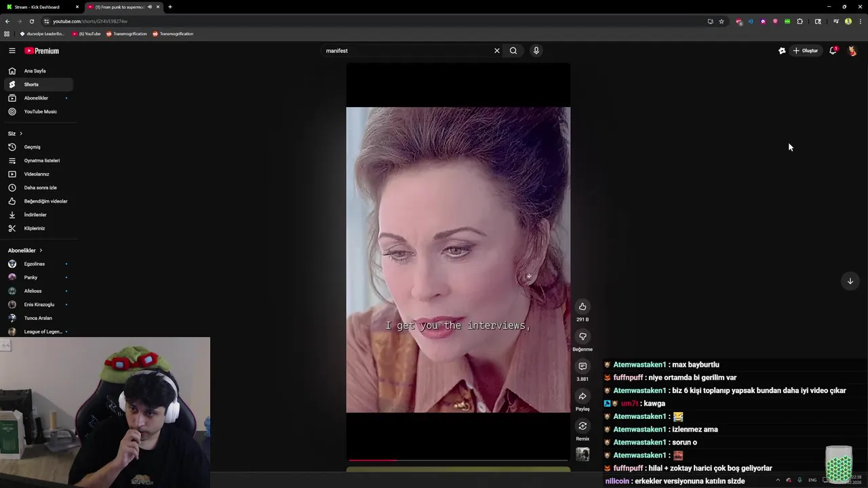This screenshot has width=868, height=488.
Task: Close the YouTube Shorts tab
Action: [x=158, y=7]
